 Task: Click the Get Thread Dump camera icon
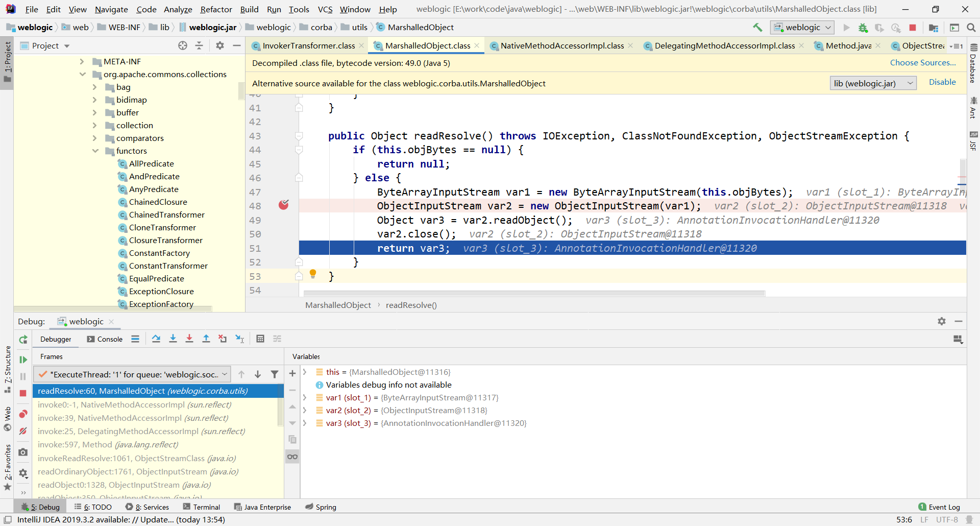(23, 452)
